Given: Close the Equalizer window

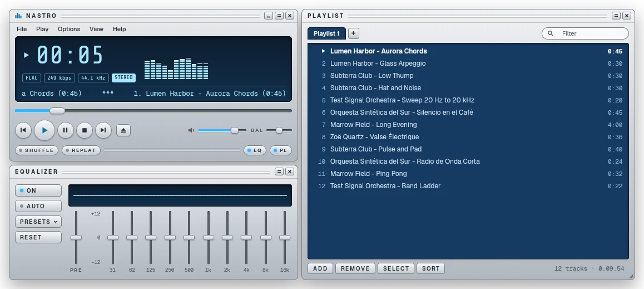Looking at the screenshot, I should tap(290, 172).
